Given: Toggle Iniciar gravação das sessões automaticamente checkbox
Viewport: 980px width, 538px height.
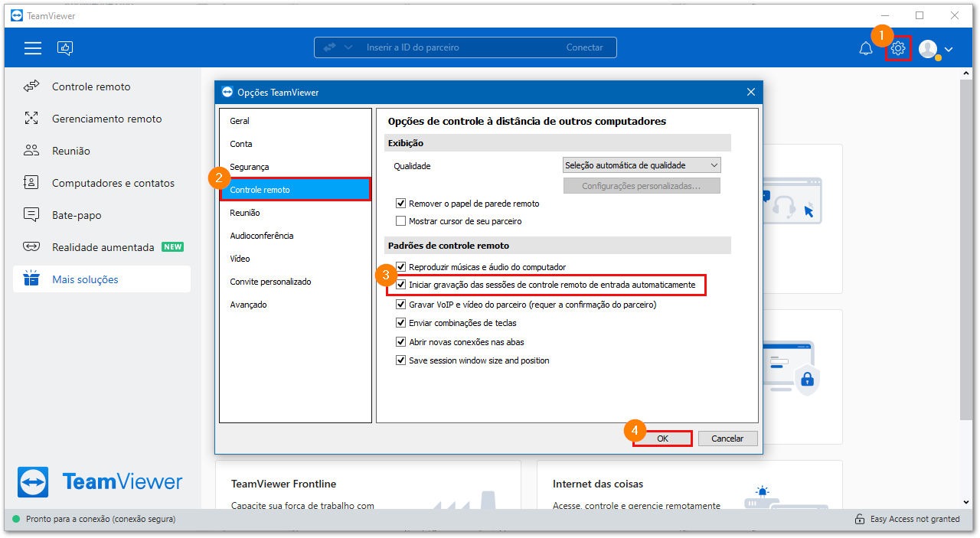Looking at the screenshot, I should tap(400, 285).
